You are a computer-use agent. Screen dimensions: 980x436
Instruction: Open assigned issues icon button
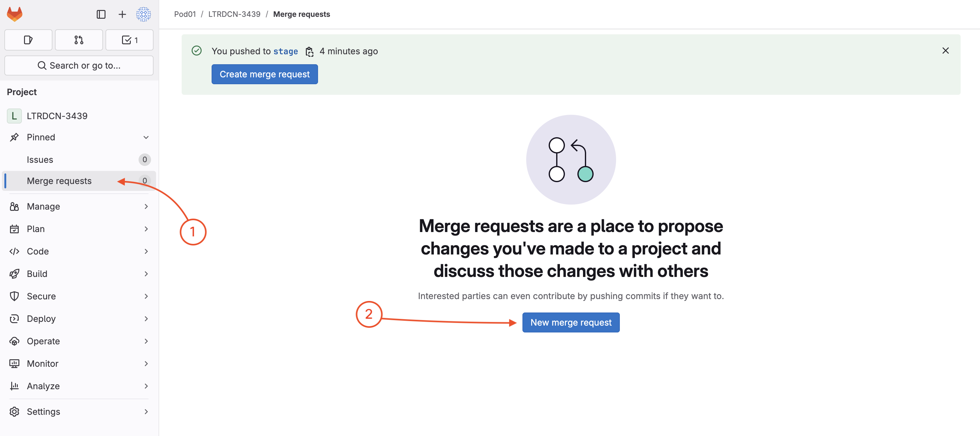pyautogui.click(x=28, y=40)
